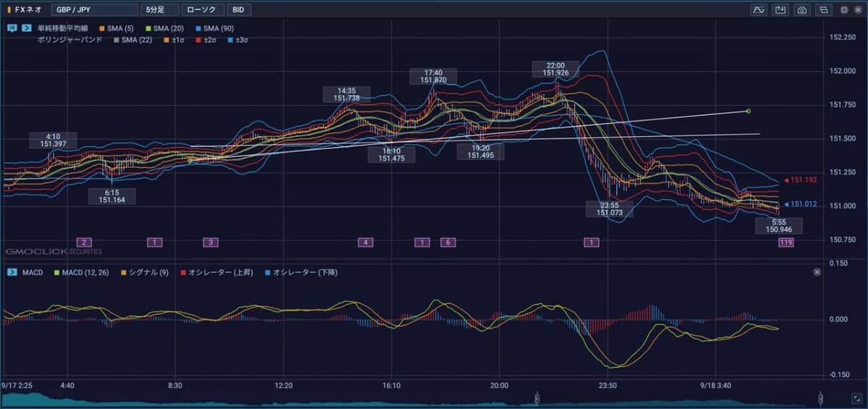
Task: Click the expand icon at bottom-right corner
Action: [857, 399]
